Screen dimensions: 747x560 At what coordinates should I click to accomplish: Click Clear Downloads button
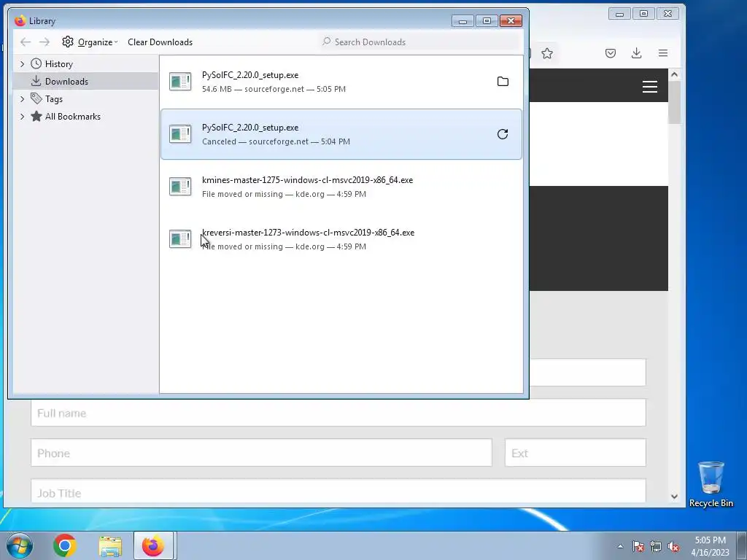(x=160, y=42)
